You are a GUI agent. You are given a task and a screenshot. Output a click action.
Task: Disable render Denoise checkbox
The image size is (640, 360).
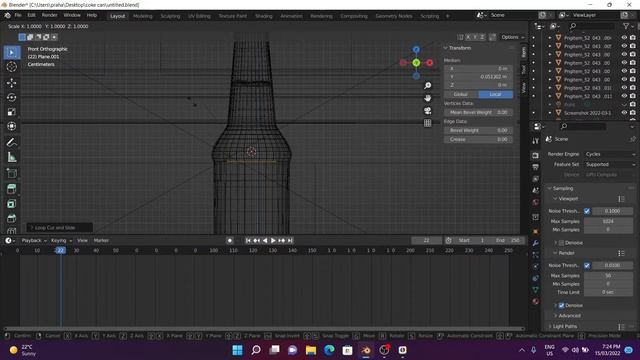pos(561,305)
